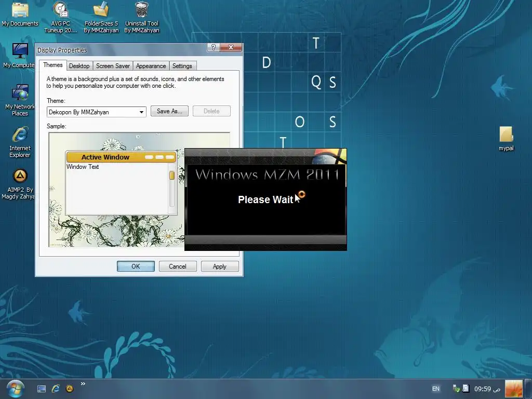Click the Display Properties help button

tap(214, 47)
